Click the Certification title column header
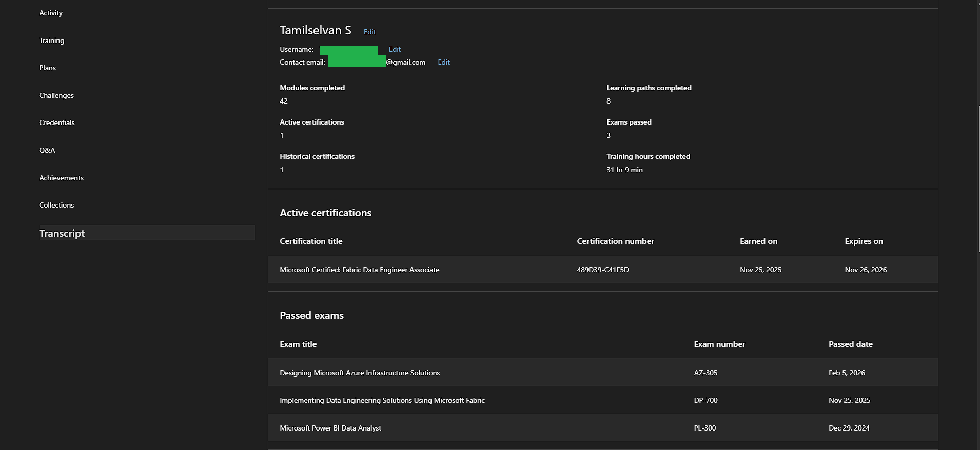Image resolution: width=980 pixels, height=450 pixels. [x=311, y=241]
